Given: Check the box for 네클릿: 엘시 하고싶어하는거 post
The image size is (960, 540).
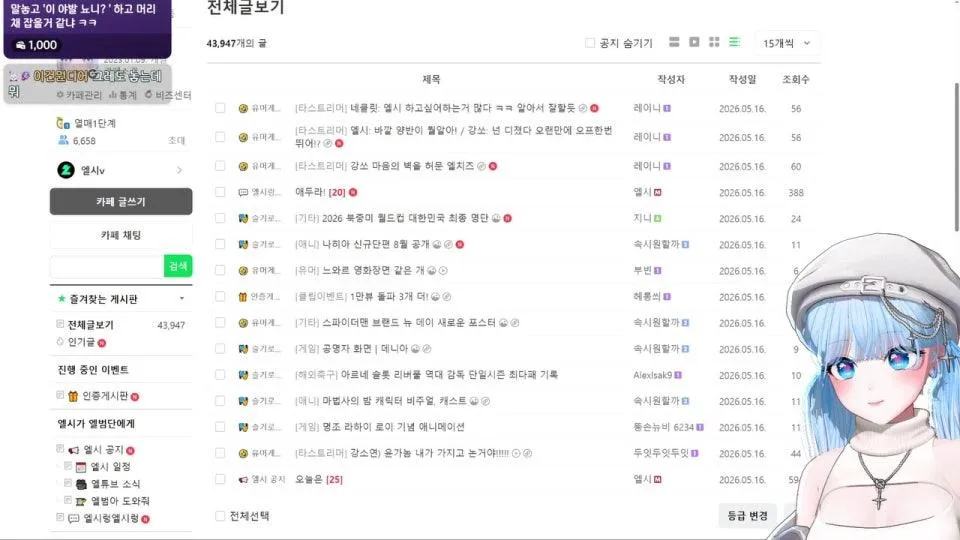Looking at the screenshot, I should coord(220,108).
